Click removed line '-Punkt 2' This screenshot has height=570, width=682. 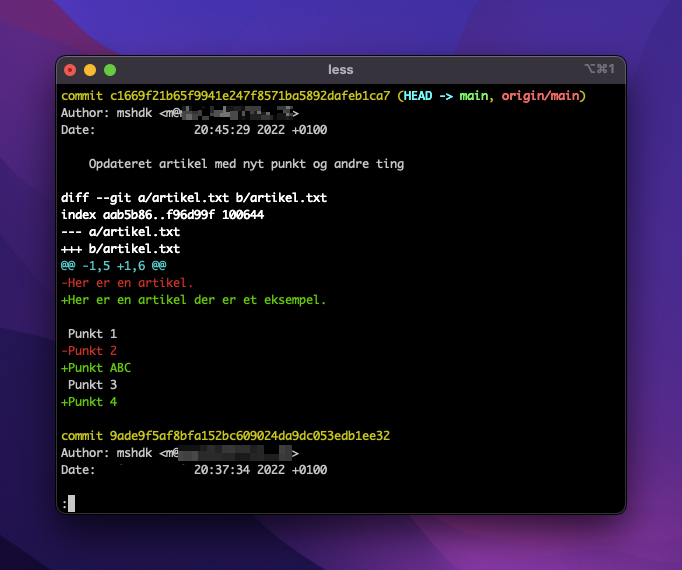[89, 351]
